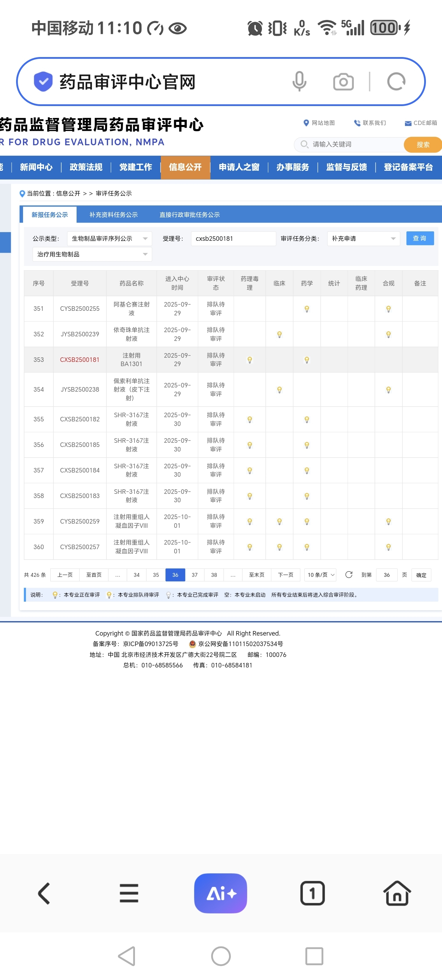Go to page 34
The height and width of the screenshot is (980, 442).
(136, 574)
